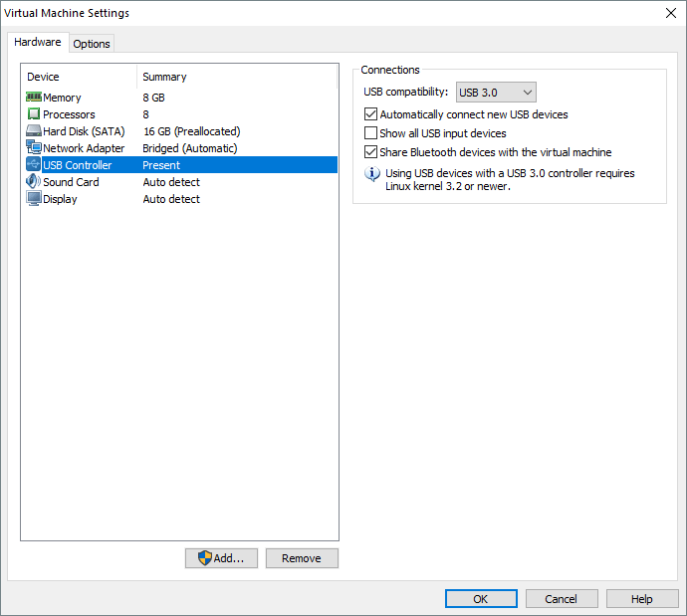Confirm settings with the OK button
This screenshot has height=616, width=687.
(x=481, y=599)
